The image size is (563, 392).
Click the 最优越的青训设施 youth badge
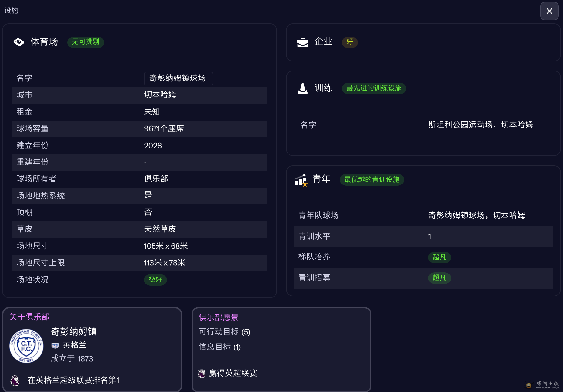[371, 180]
